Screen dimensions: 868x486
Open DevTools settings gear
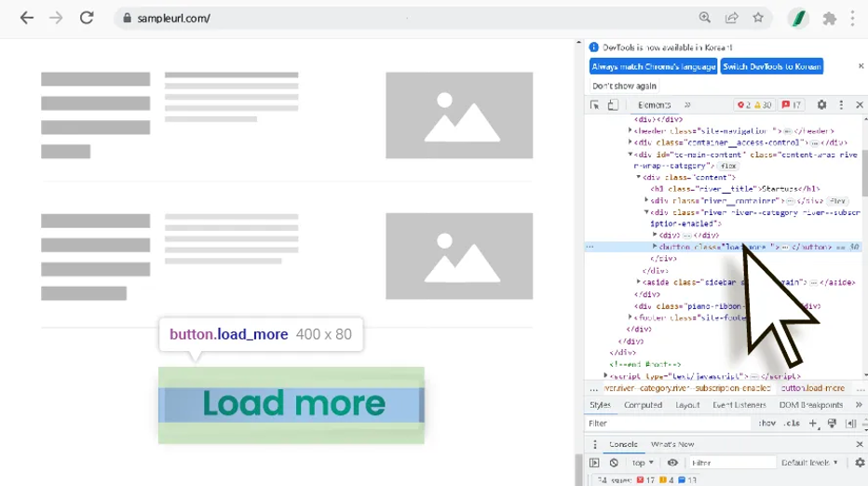[821, 105]
